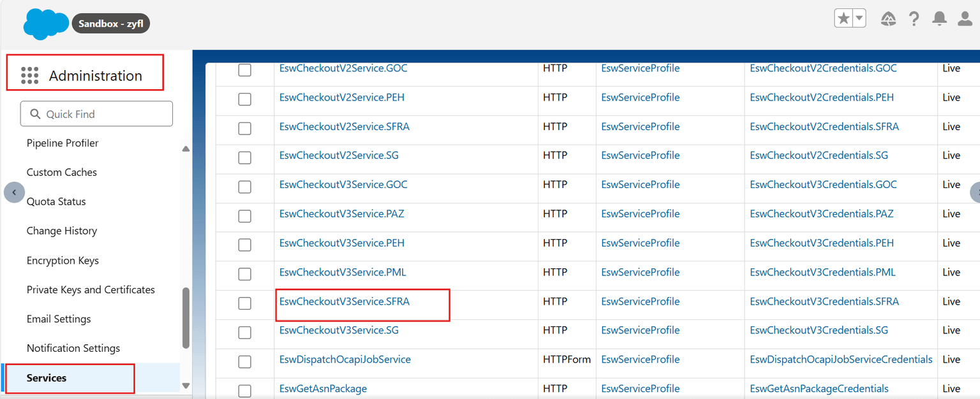Open EswCheckoutV3Credentials.PAZ credentials link
980x399 pixels.
tap(822, 214)
